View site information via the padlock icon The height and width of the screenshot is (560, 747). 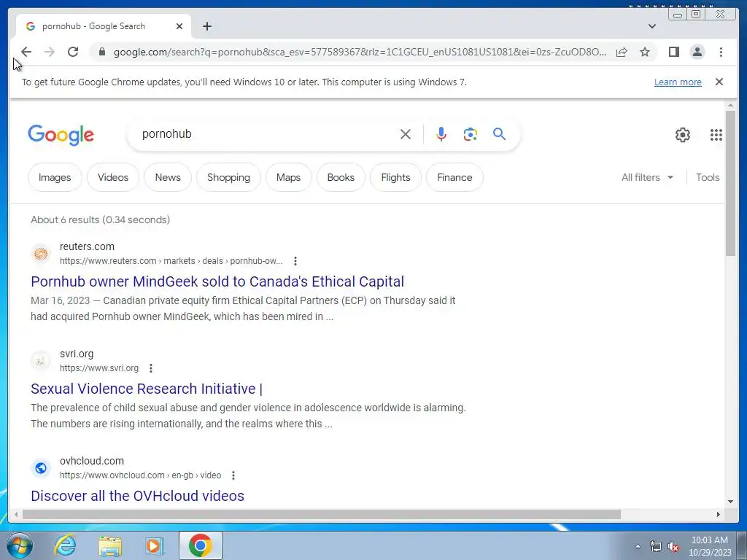coord(101,52)
